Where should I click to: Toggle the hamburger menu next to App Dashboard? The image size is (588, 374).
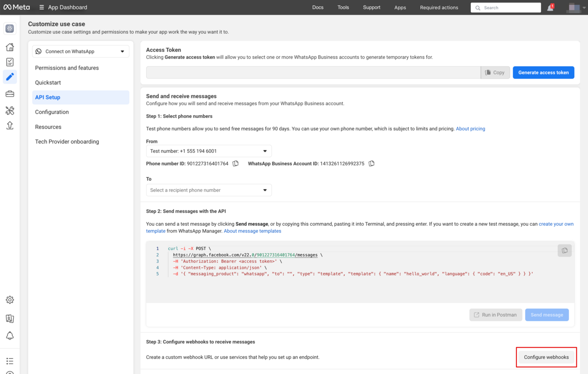click(x=42, y=7)
